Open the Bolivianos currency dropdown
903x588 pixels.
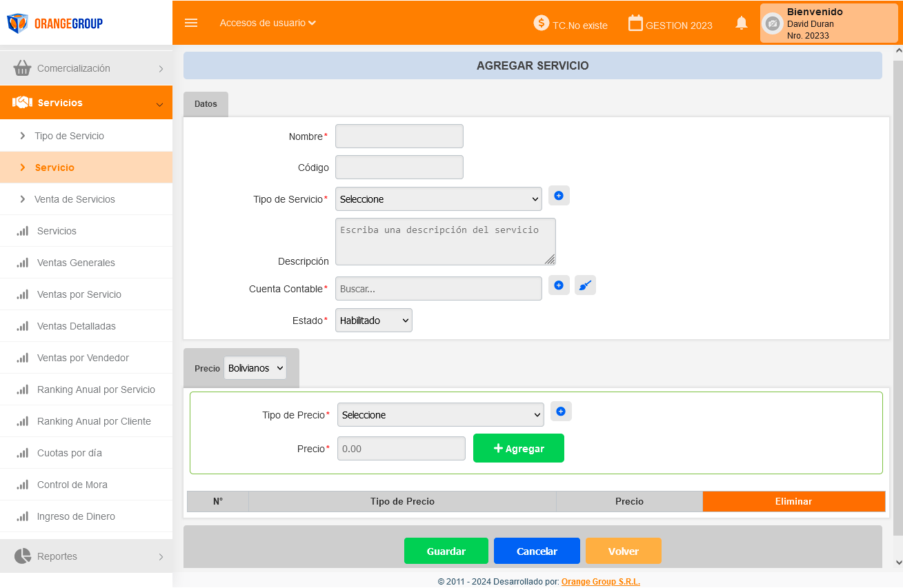point(255,368)
